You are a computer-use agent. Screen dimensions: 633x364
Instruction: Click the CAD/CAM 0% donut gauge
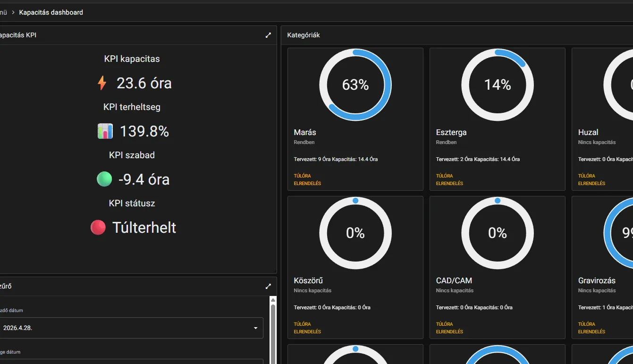pyautogui.click(x=498, y=233)
